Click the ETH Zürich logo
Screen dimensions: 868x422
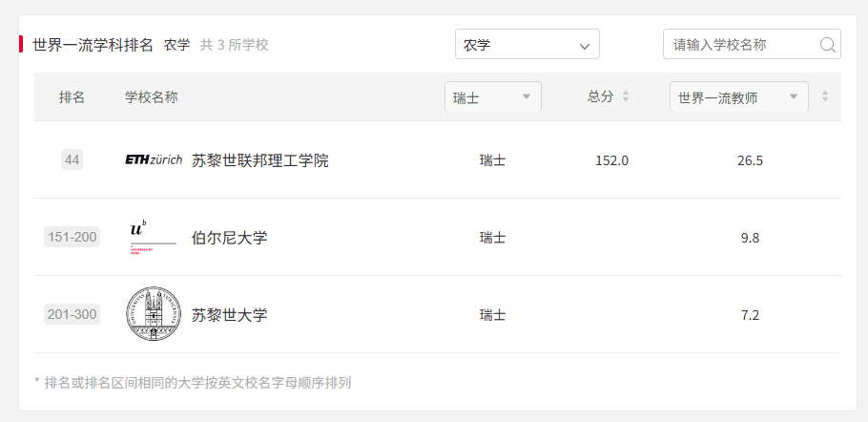(x=154, y=160)
